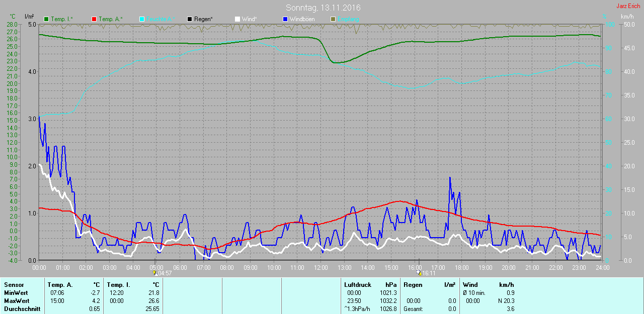Click the Windböen legend text label
This screenshot has width=644, height=314.
pyautogui.click(x=302, y=19)
